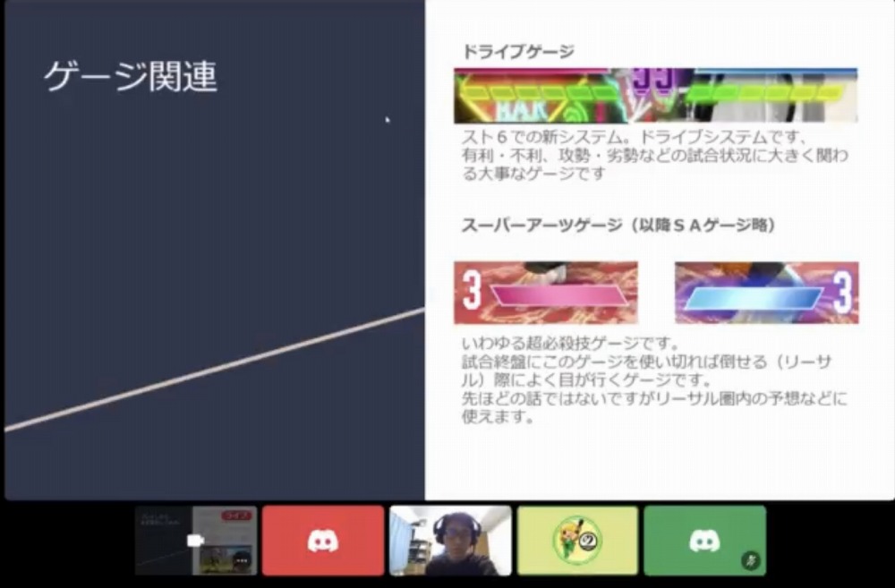Click the muted microphone icon on the green tile
The height and width of the screenshot is (588, 895).
pyautogui.click(x=751, y=561)
